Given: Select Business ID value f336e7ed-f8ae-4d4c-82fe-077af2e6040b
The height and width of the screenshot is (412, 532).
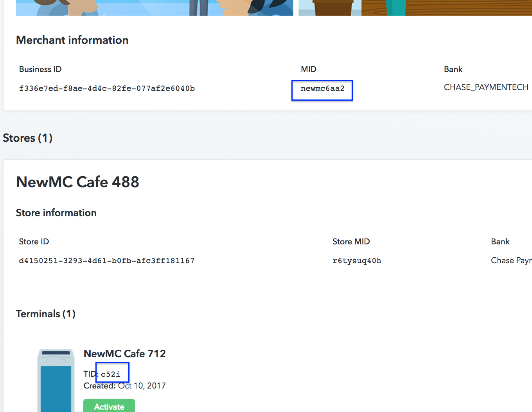Looking at the screenshot, I should 107,89.
